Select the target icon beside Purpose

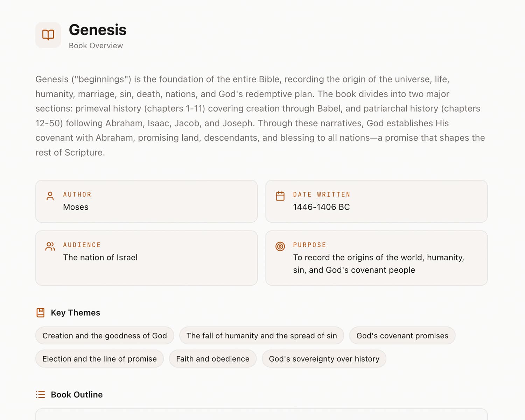[280, 247]
